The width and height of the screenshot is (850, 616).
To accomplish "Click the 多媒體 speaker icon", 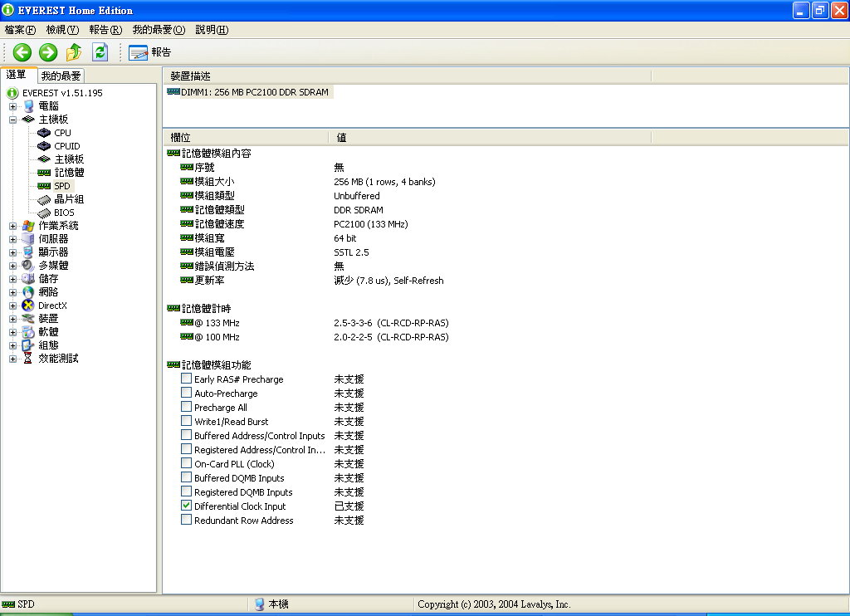I will pyautogui.click(x=28, y=266).
